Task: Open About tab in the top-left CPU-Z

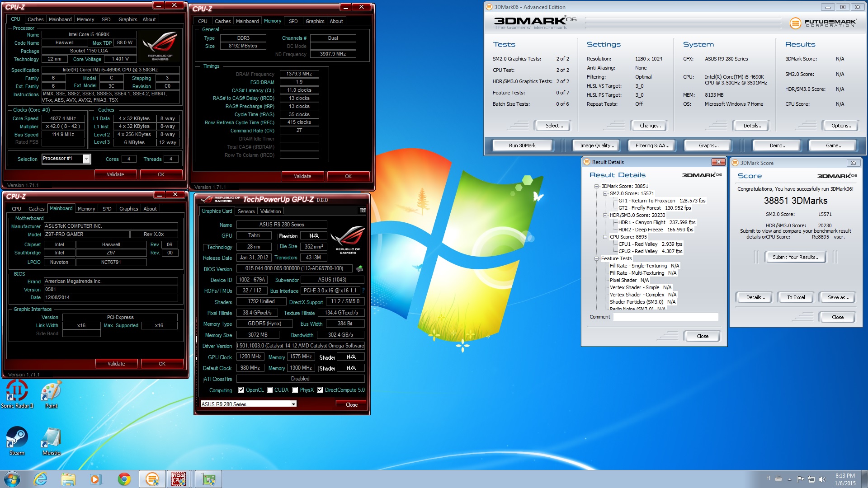Action: [x=149, y=19]
